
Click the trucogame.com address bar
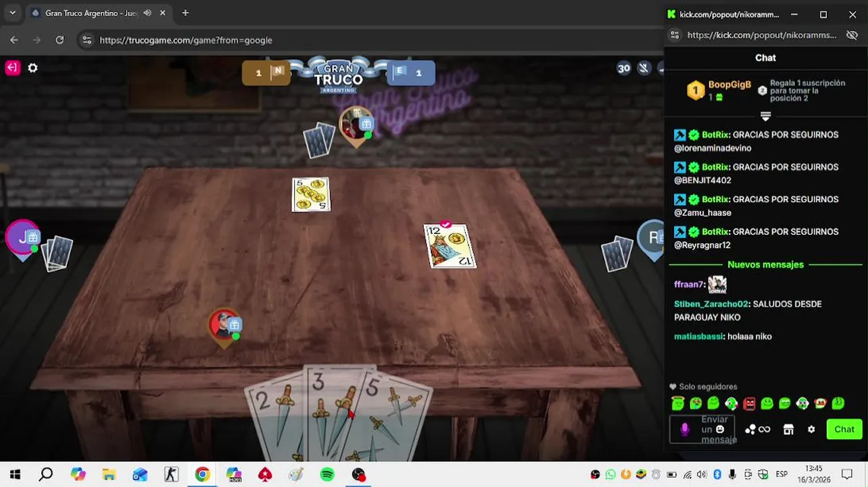tap(186, 40)
